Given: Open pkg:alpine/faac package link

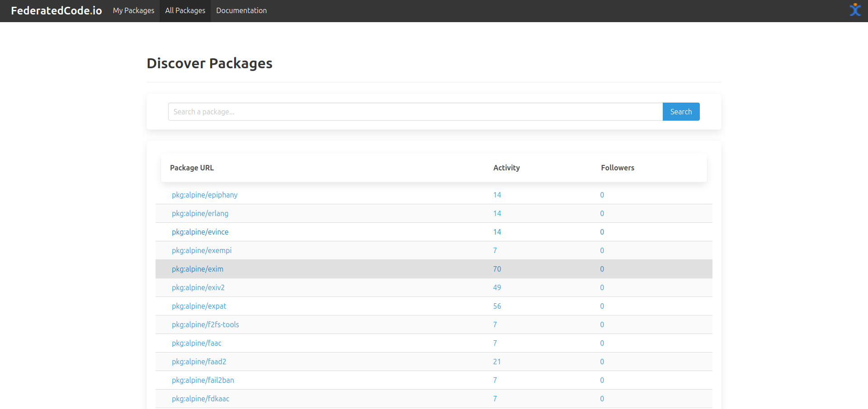Looking at the screenshot, I should 197,343.
